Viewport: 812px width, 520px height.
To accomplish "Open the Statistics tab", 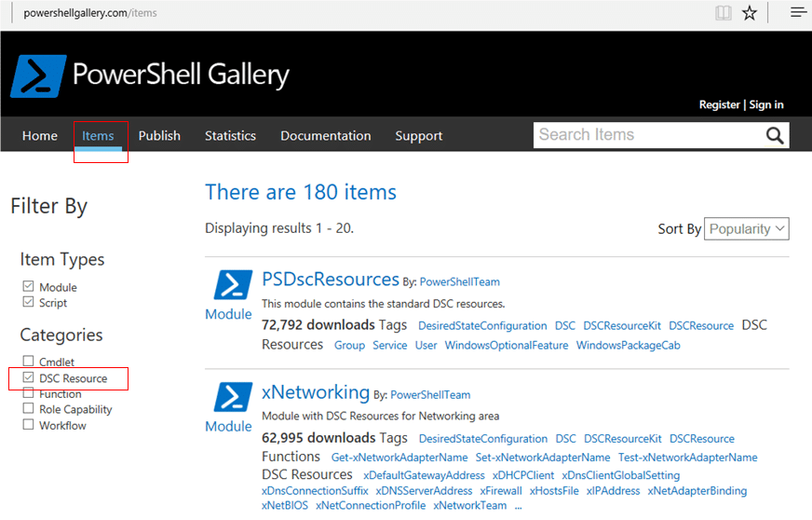I will 230,136.
